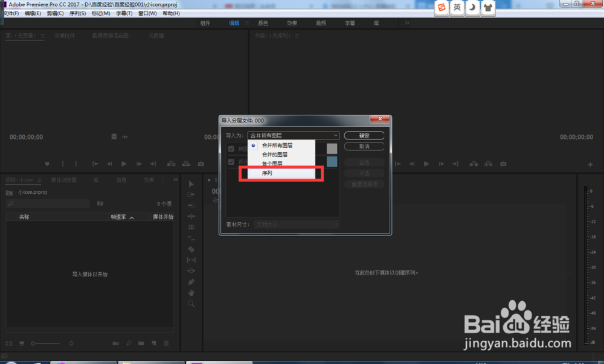Expand overflow workspaces chevron in top bar
The image size is (604, 364).
click(x=407, y=23)
